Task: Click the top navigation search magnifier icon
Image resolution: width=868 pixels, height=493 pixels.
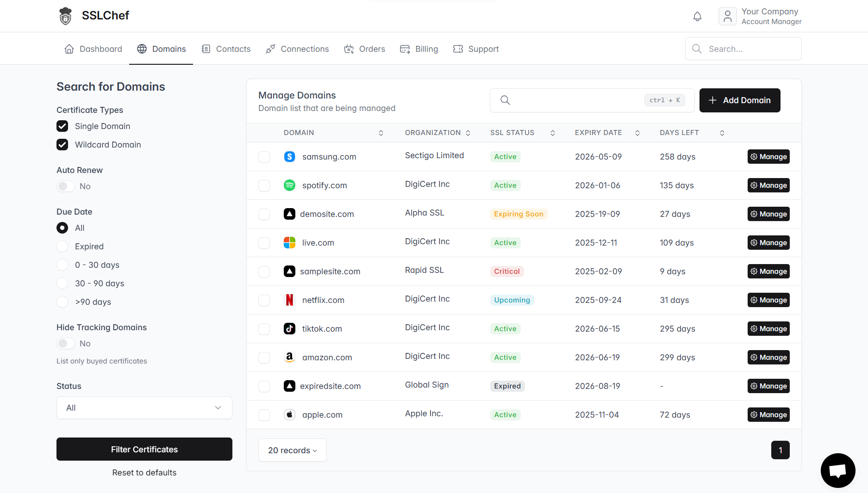Action: point(697,49)
